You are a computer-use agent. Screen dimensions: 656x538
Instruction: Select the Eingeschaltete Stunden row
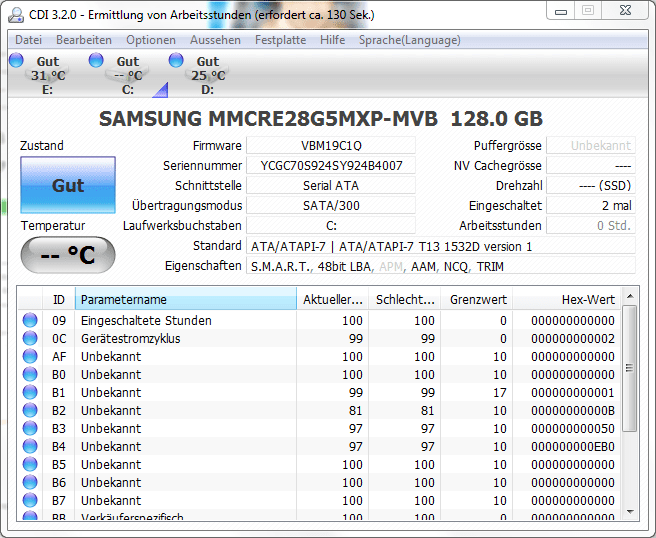(319, 320)
